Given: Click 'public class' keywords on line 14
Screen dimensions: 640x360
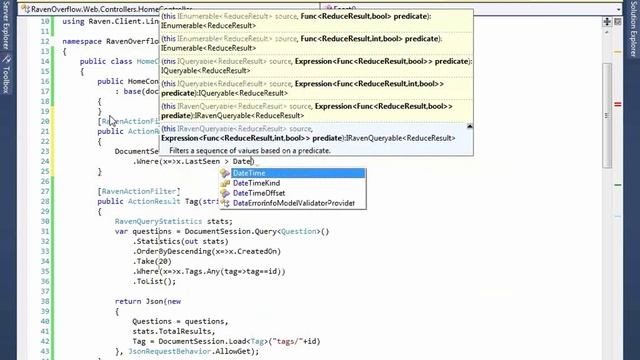Looking at the screenshot, I should click(106, 61).
